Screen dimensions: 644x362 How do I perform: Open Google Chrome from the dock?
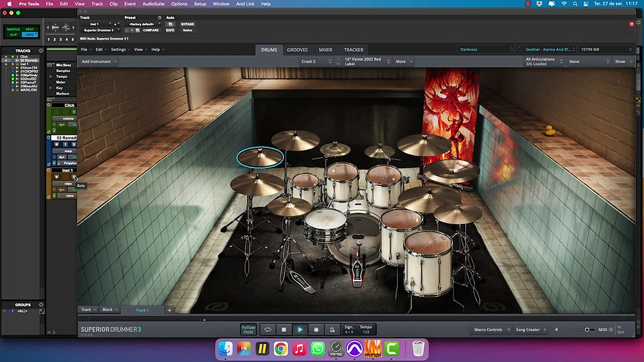pos(281,349)
